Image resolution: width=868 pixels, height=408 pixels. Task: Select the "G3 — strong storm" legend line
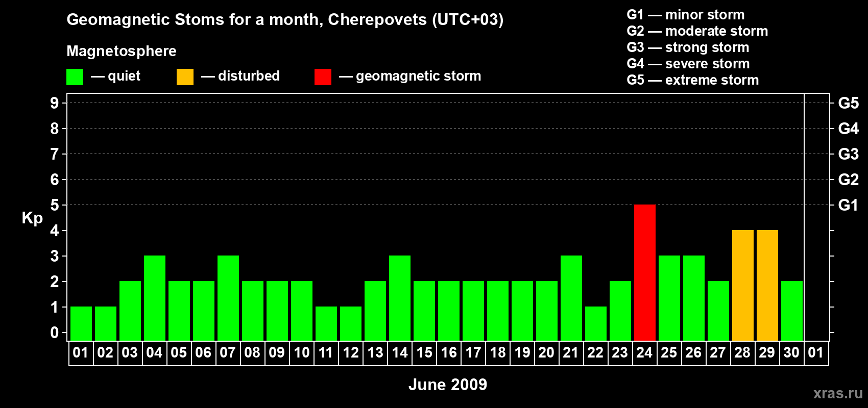(x=688, y=47)
